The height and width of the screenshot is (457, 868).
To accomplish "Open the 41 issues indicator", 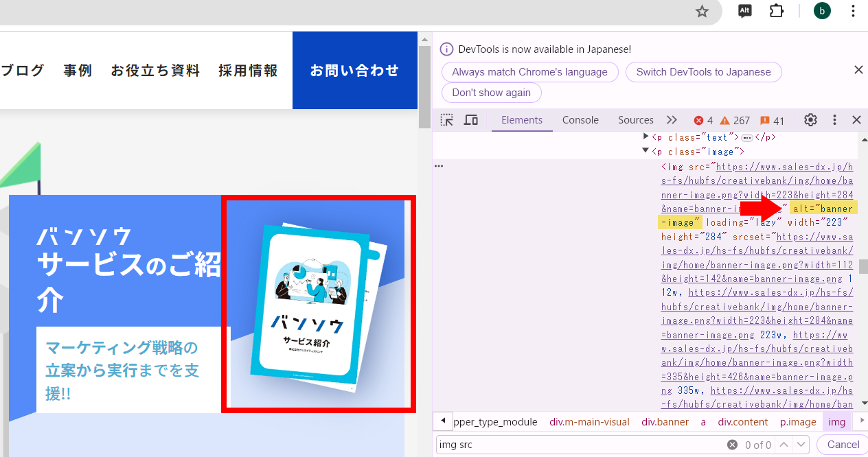I will [x=772, y=121].
